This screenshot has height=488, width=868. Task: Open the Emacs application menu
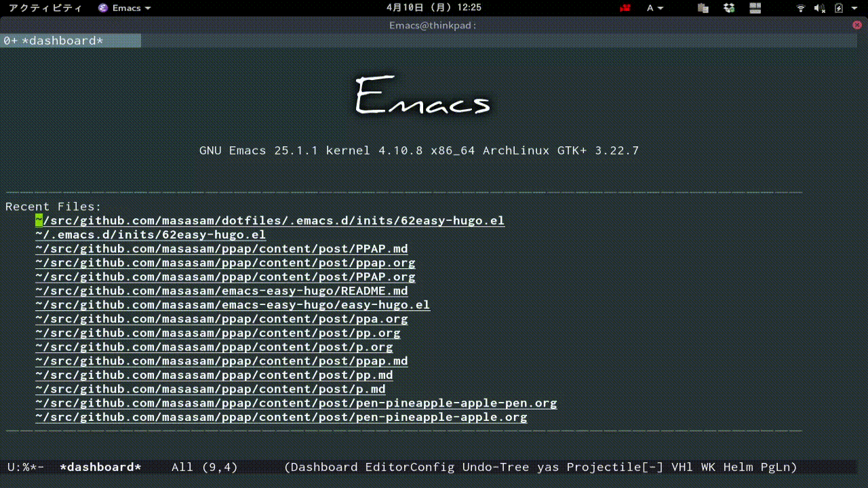125,8
